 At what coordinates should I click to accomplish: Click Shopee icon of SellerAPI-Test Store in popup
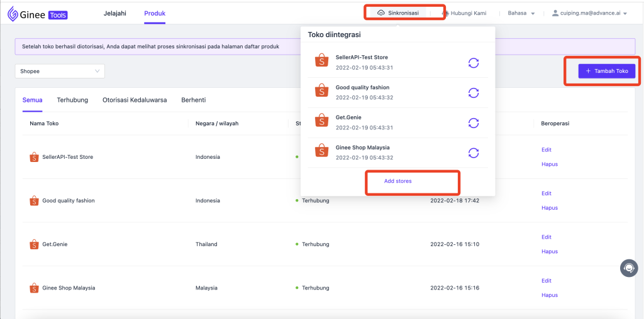pyautogui.click(x=321, y=60)
